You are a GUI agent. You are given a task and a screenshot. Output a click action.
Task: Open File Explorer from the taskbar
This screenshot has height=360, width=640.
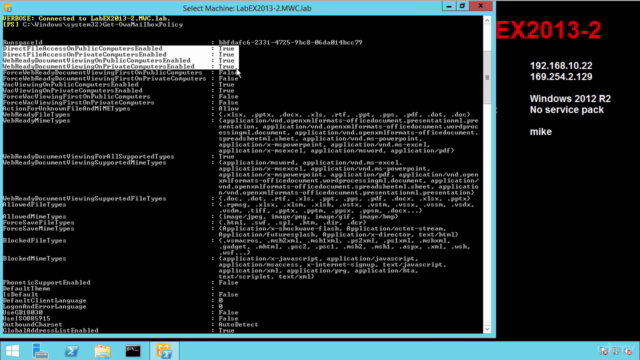(102, 351)
